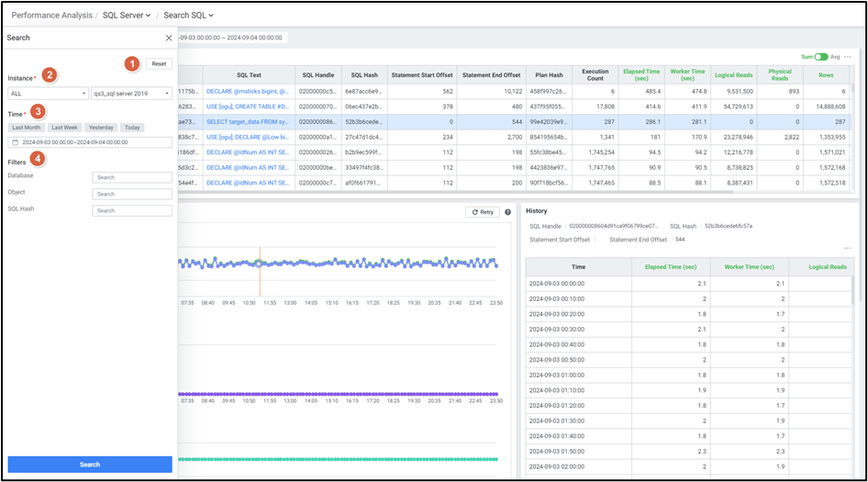868x482 pixels.
Task: Select the Last Week time preset
Action: (x=65, y=128)
